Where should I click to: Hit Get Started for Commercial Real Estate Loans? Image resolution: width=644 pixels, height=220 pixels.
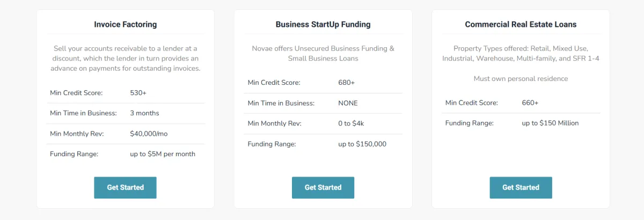click(x=521, y=187)
